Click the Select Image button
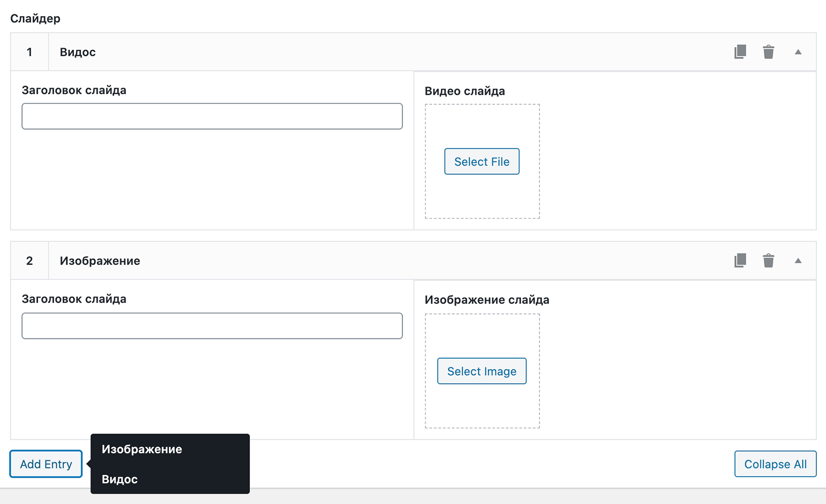Screen dimensions: 826x504 click(x=482, y=371)
